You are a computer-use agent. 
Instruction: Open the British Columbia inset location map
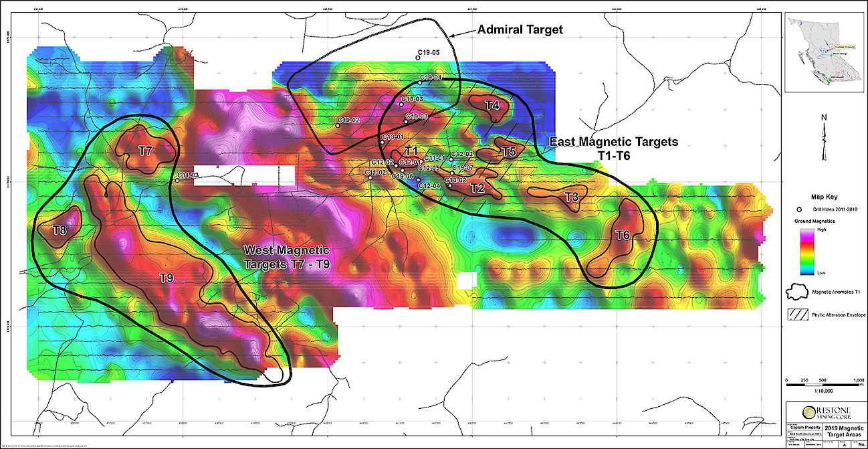tap(824, 54)
